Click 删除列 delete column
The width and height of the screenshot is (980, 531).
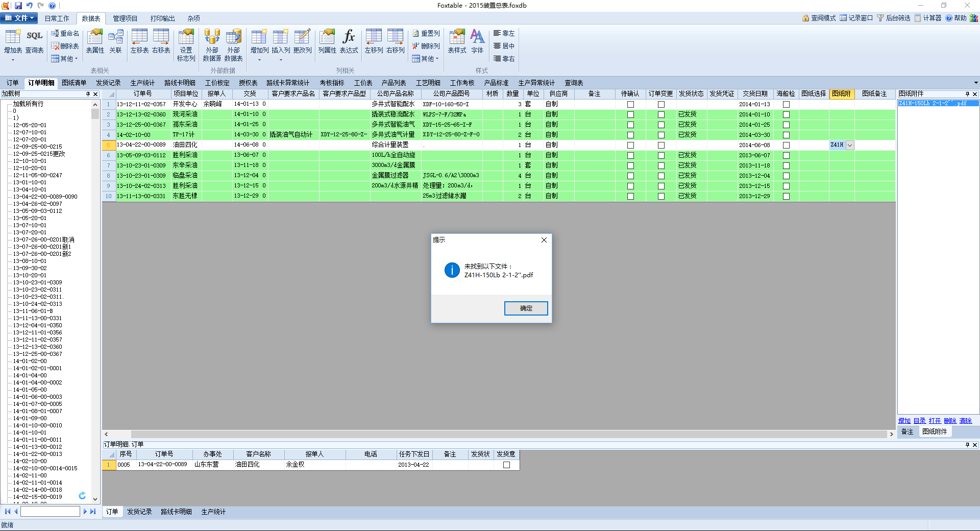tap(426, 46)
